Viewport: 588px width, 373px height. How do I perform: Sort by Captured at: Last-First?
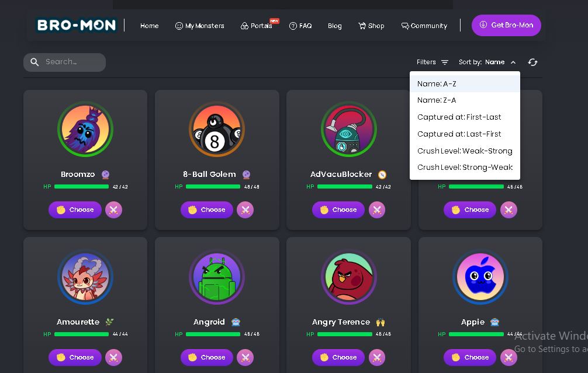click(x=459, y=134)
